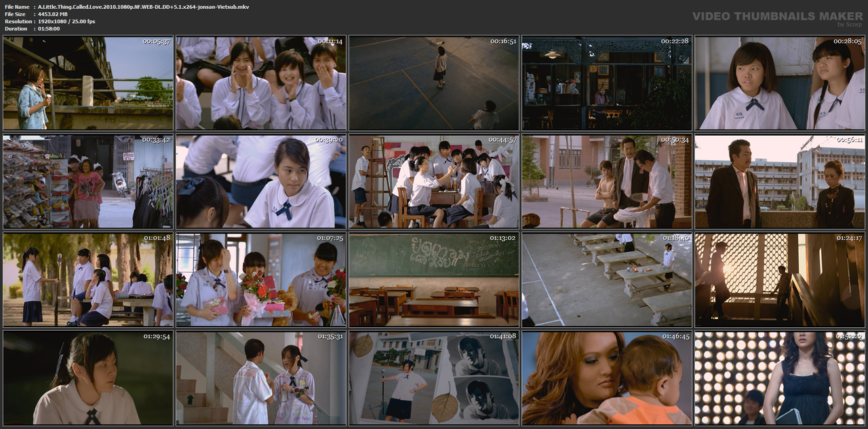This screenshot has width=868, height=429.
Task: Select the 00:56:11 rooftop thumbnail
Action: click(x=780, y=181)
